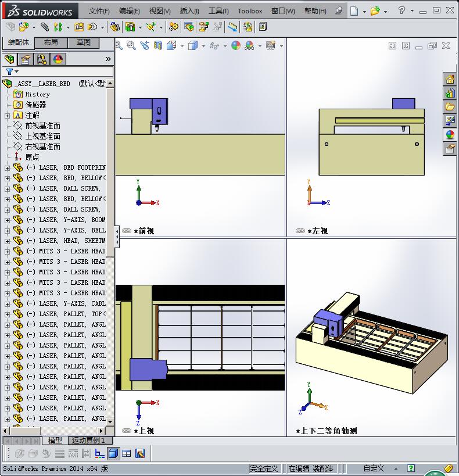Click the Display Style cube icon
The height and width of the screenshot is (476, 459).
(x=193, y=45)
